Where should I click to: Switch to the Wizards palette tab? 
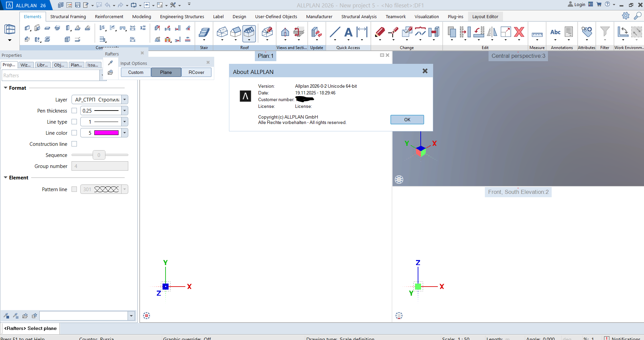pos(26,65)
